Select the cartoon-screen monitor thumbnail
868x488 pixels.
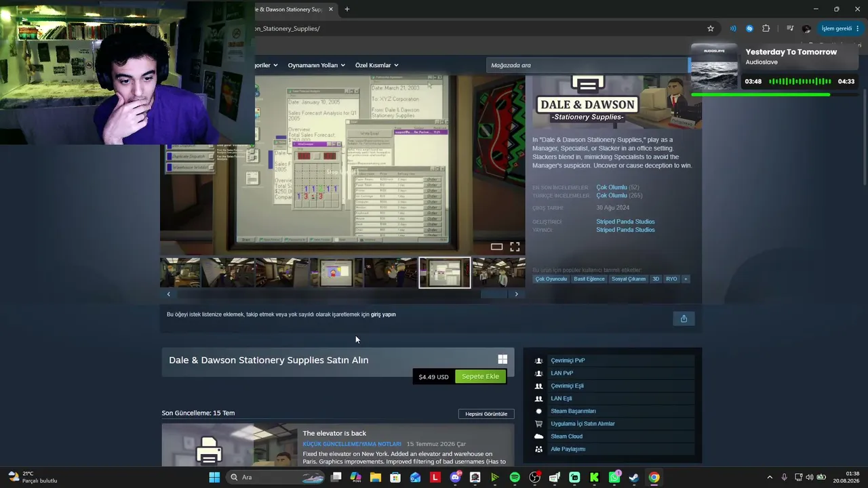pos(336,272)
